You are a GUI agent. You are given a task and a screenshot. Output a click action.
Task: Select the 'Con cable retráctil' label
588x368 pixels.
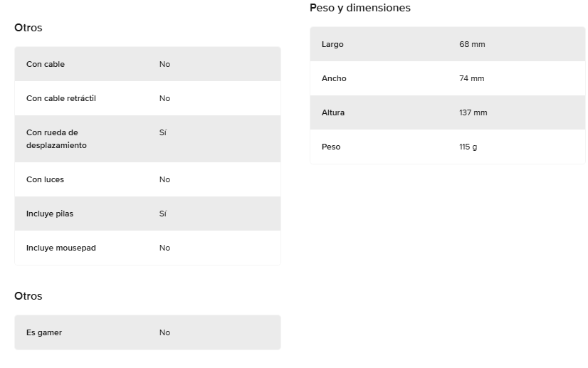click(61, 98)
